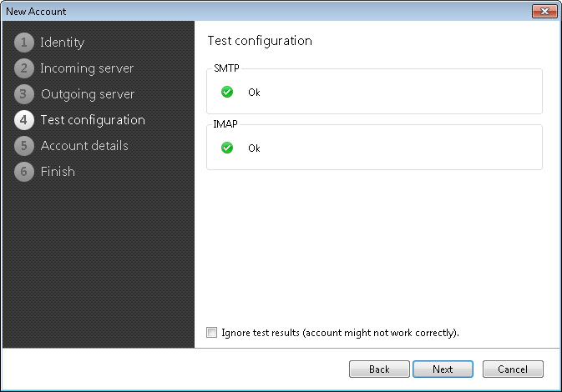Click the New Account title bar text
The image size is (562, 392).
pos(36,12)
